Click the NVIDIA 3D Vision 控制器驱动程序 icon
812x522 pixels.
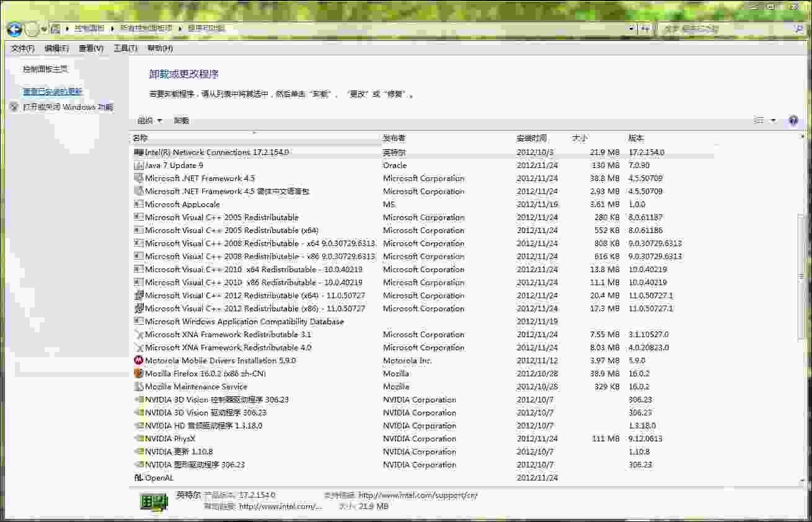tap(139, 399)
